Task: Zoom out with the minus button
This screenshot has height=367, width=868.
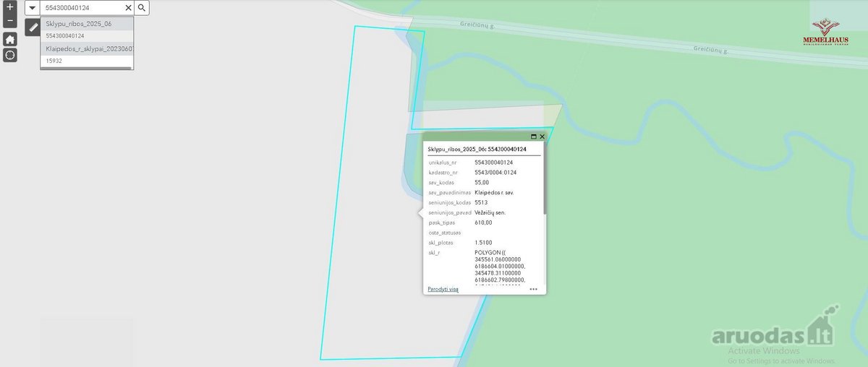Action: coord(10,21)
